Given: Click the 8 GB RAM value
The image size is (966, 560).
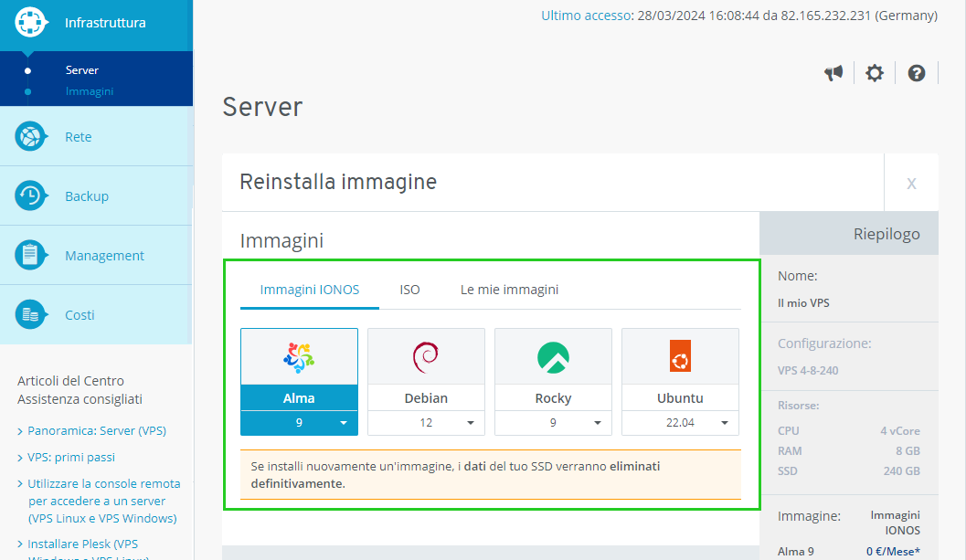Looking at the screenshot, I should [x=908, y=451].
